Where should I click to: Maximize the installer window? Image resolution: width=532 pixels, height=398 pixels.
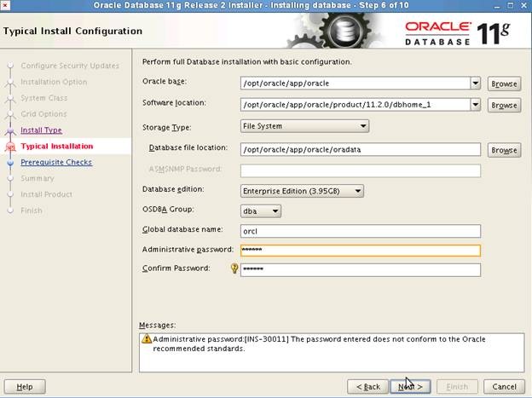point(511,5)
